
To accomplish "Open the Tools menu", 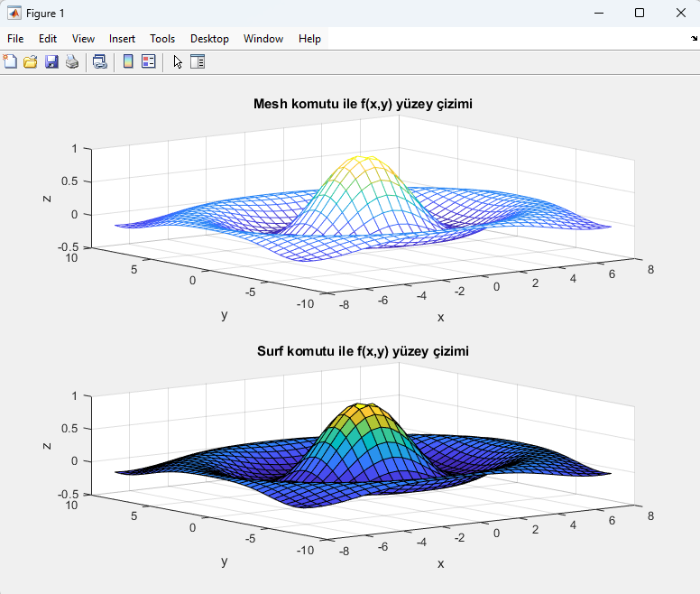I will (x=162, y=39).
